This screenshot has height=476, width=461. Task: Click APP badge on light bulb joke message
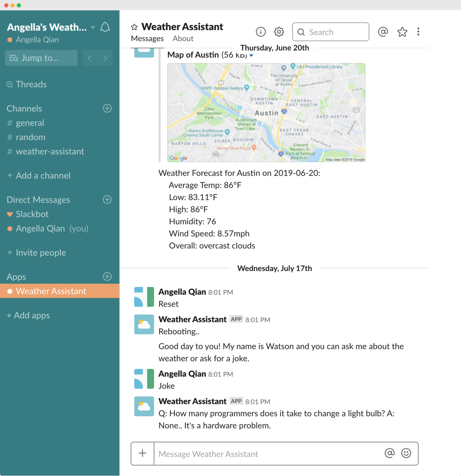[x=236, y=401]
